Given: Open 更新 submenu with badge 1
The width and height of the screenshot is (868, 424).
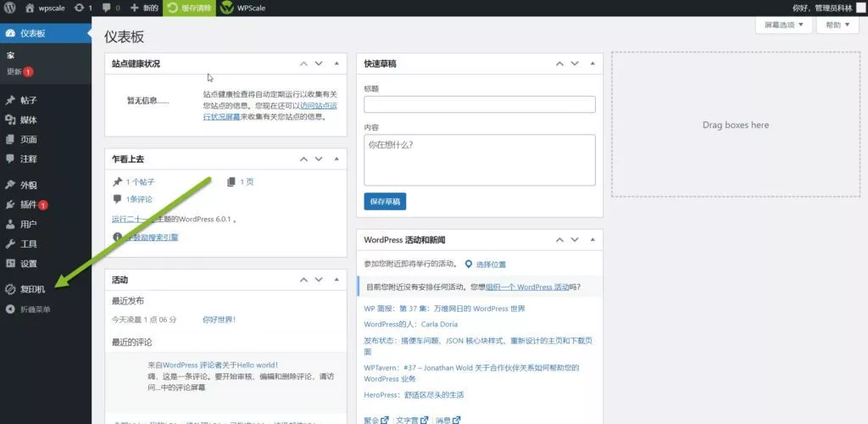Looking at the screenshot, I should [x=20, y=72].
